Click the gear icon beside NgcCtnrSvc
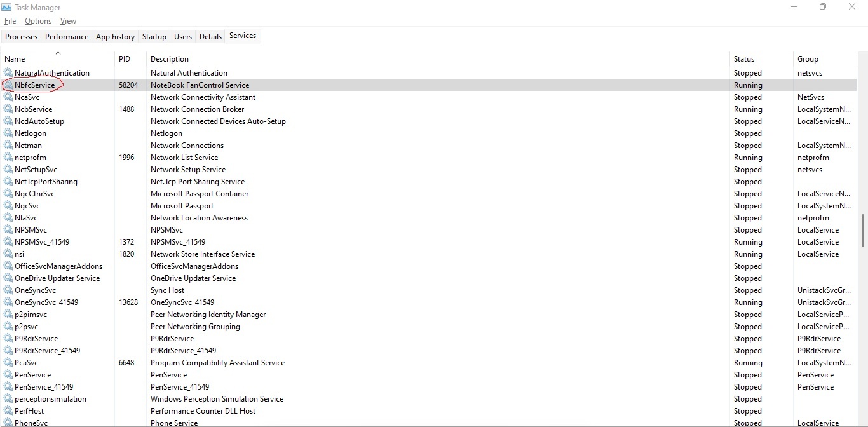This screenshot has width=868, height=427. tap(8, 193)
